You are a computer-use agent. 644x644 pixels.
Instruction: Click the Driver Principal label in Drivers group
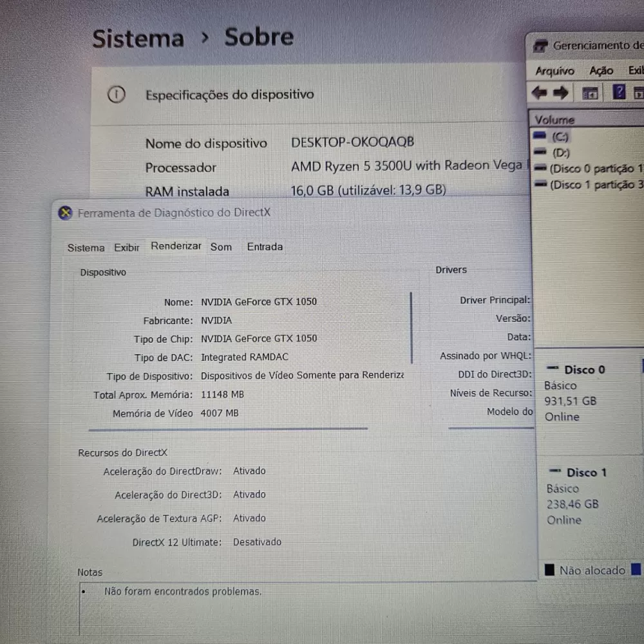click(x=495, y=300)
